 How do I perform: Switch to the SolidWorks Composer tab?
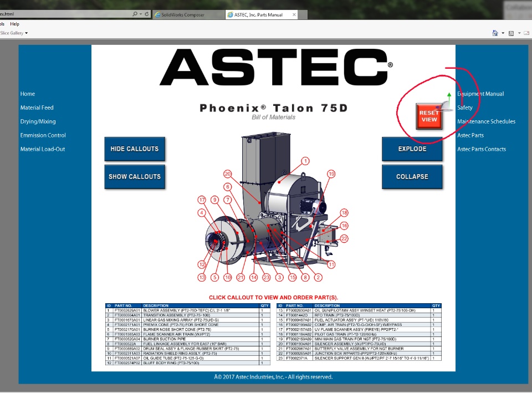pos(188,14)
